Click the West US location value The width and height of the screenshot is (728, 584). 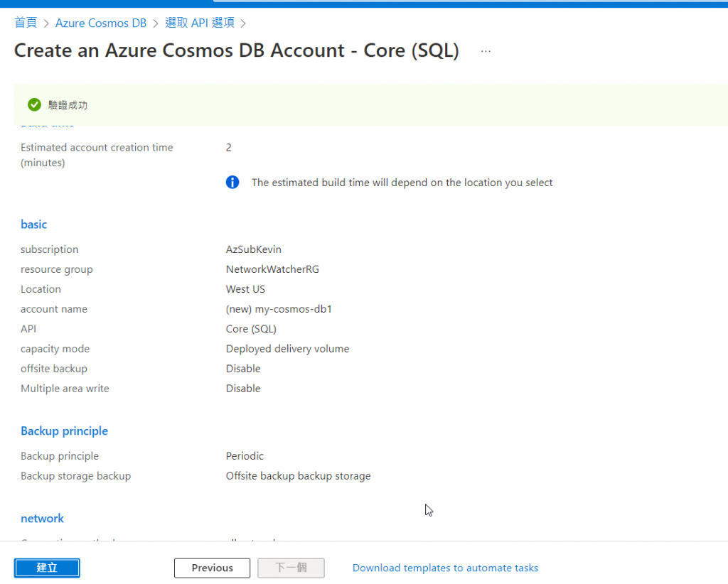coord(245,289)
